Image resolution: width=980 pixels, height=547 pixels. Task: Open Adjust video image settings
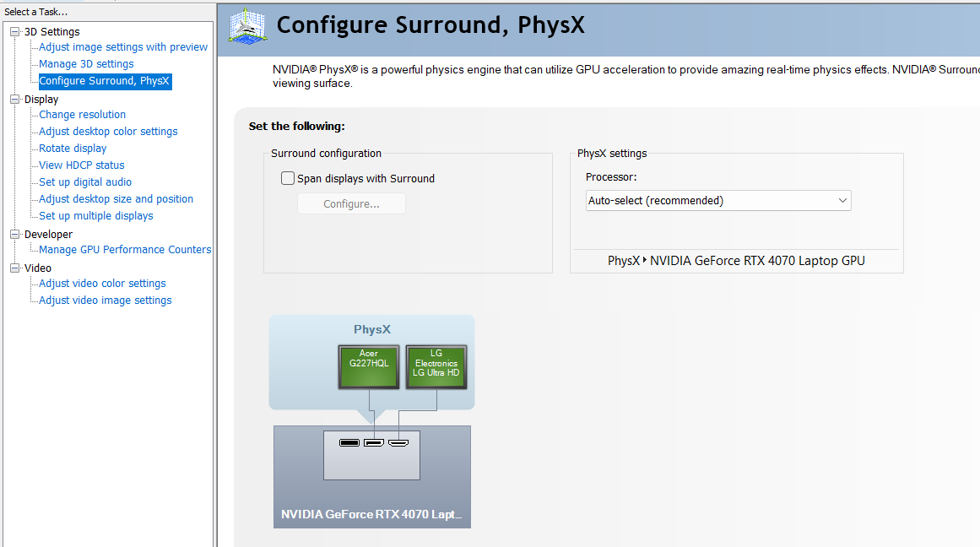105,300
